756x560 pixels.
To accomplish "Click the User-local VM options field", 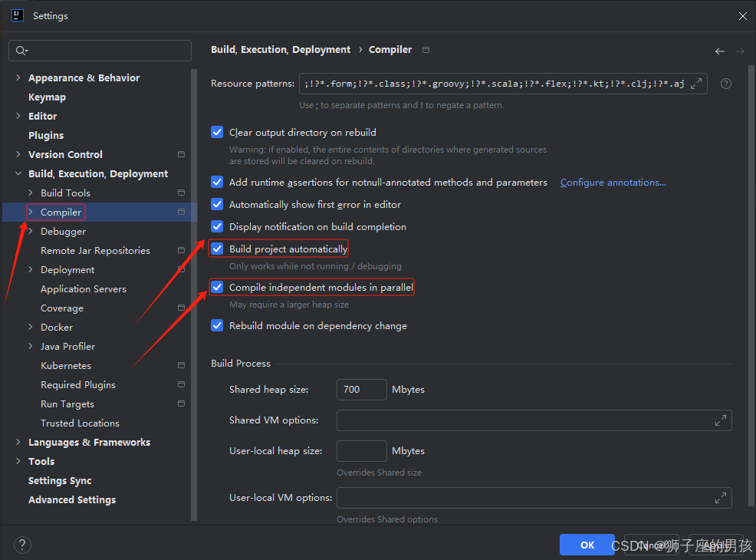I will pyautogui.click(x=534, y=498).
